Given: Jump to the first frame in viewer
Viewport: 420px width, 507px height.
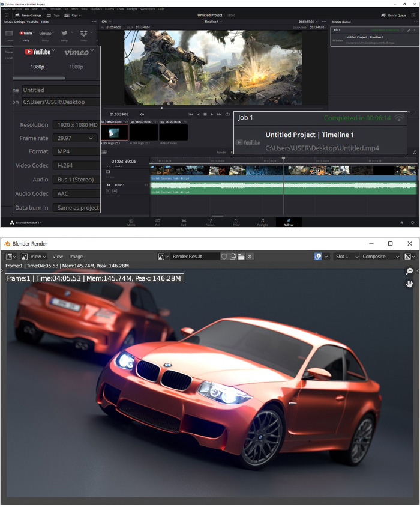Looking at the screenshot, I should tap(191, 114).
